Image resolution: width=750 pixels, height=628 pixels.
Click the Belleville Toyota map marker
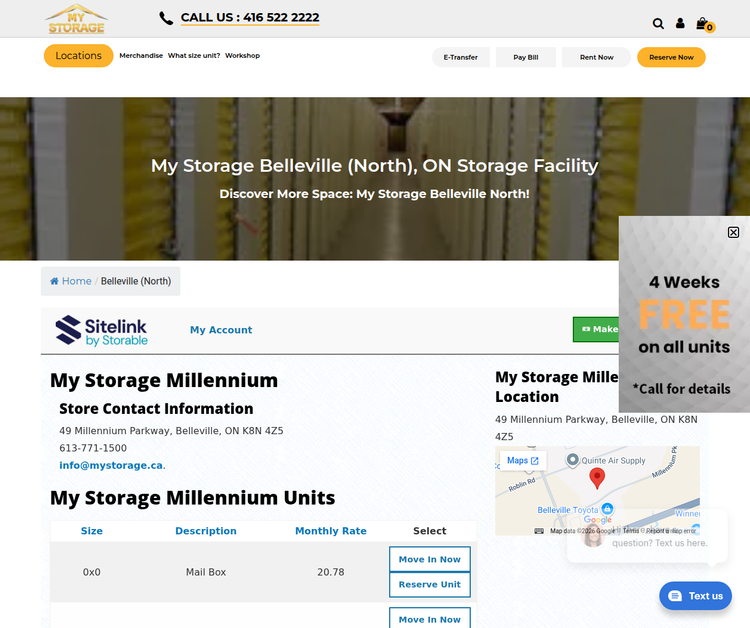(607, 508)
